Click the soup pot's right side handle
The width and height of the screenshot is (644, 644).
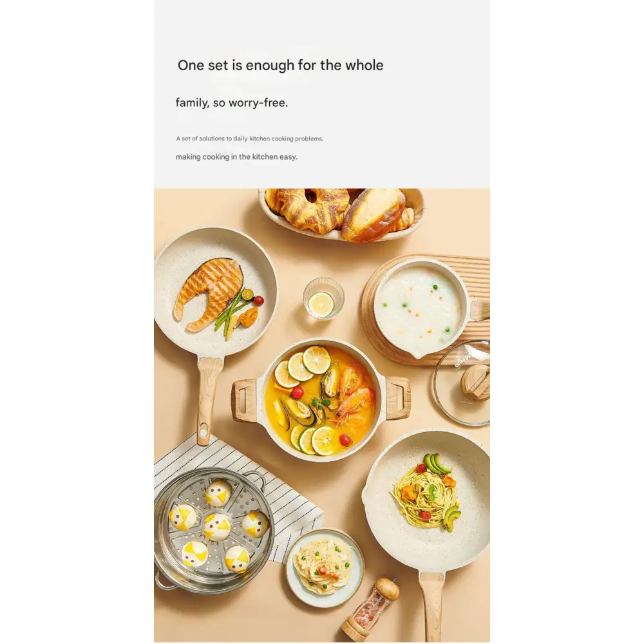(x=397, y=397)
